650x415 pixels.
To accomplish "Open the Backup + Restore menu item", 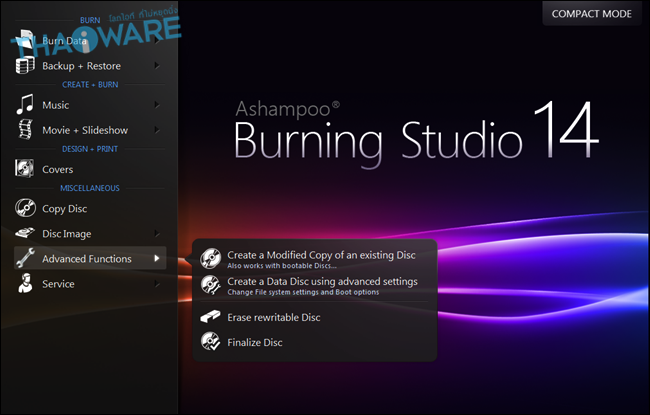I will (x=90, y=66).
